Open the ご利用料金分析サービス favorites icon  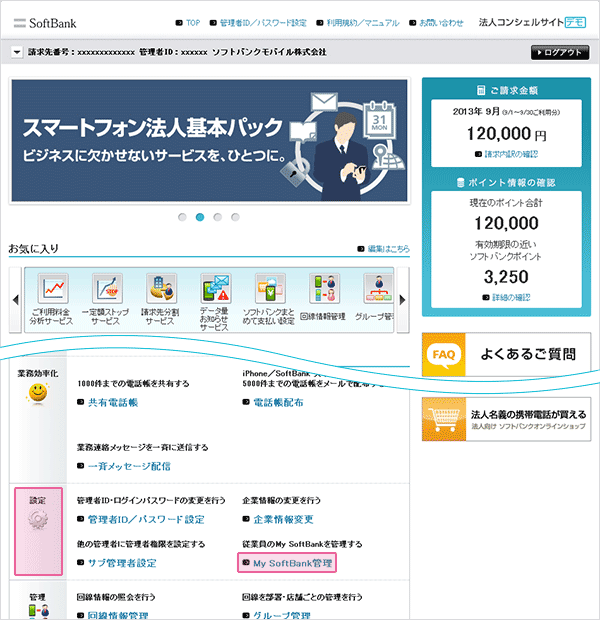pos(52,290)
